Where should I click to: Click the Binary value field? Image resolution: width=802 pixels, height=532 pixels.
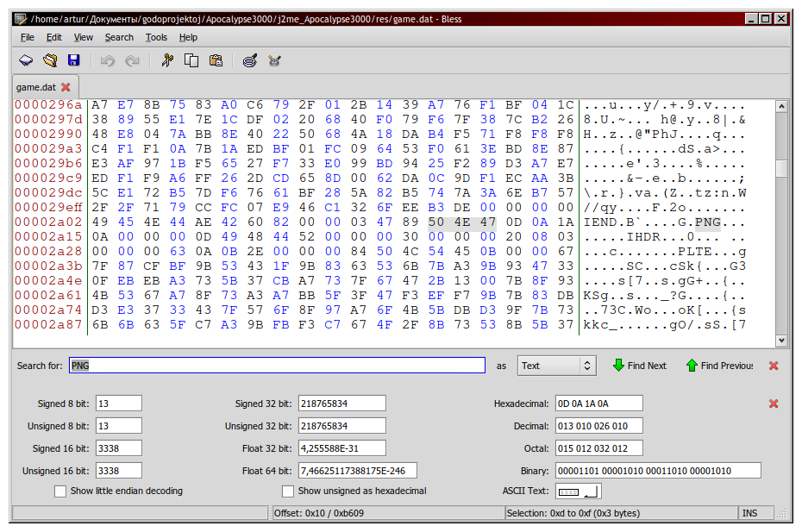[658, 471]
